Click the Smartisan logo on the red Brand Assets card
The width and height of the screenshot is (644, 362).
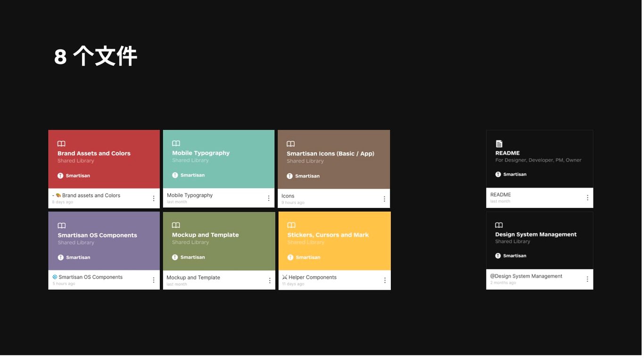tap(60, 176)
